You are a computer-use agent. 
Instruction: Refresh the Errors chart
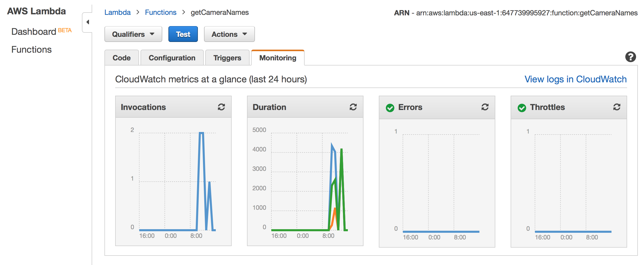(x=485, y=107)
